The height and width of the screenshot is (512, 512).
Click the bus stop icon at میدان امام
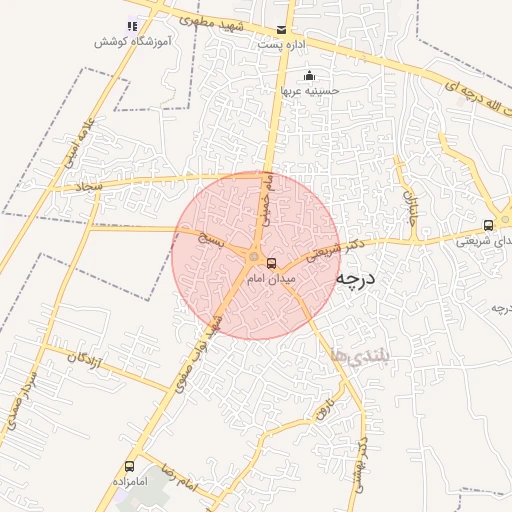point(272,263)
